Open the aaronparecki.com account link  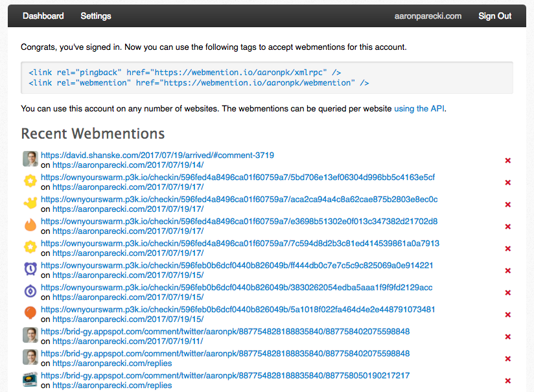[x=428, y=16]
